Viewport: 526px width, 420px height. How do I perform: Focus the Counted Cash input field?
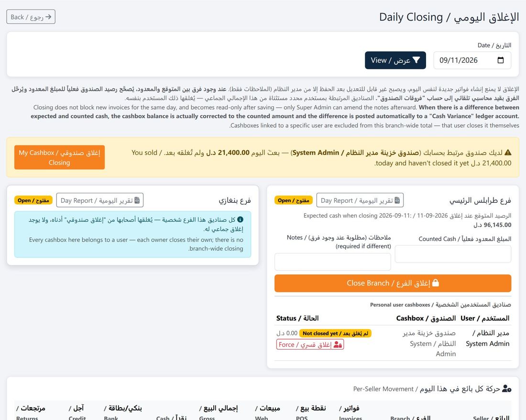coord(453,254)
